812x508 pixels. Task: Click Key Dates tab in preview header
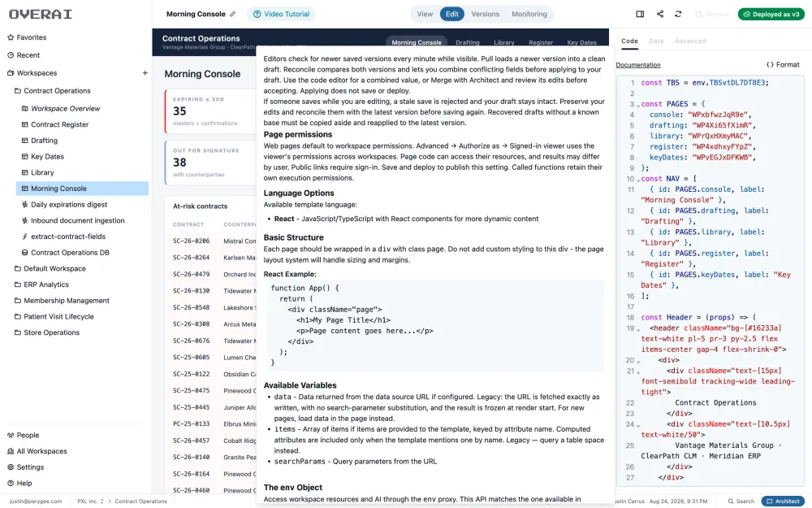tap(581, 42)
